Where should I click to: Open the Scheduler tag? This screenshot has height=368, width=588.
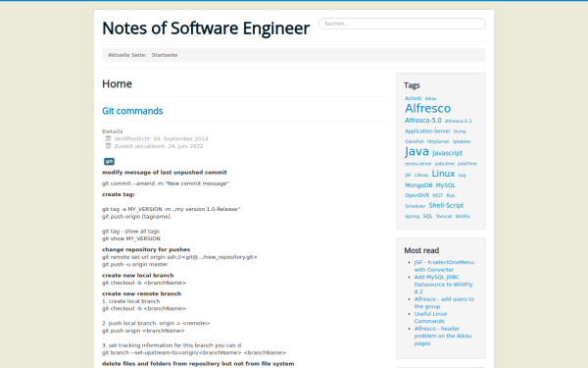pyautogui.click(x=416, y=206)
